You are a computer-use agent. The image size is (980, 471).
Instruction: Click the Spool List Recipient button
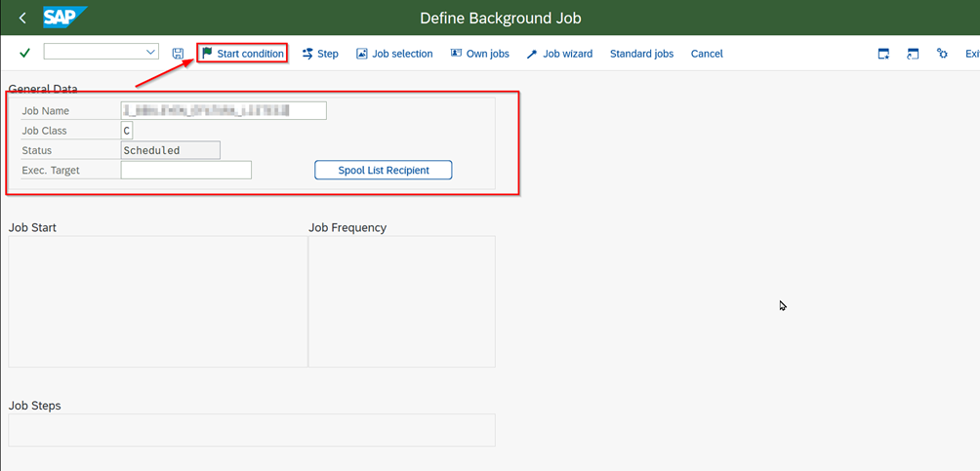point(384,170)
